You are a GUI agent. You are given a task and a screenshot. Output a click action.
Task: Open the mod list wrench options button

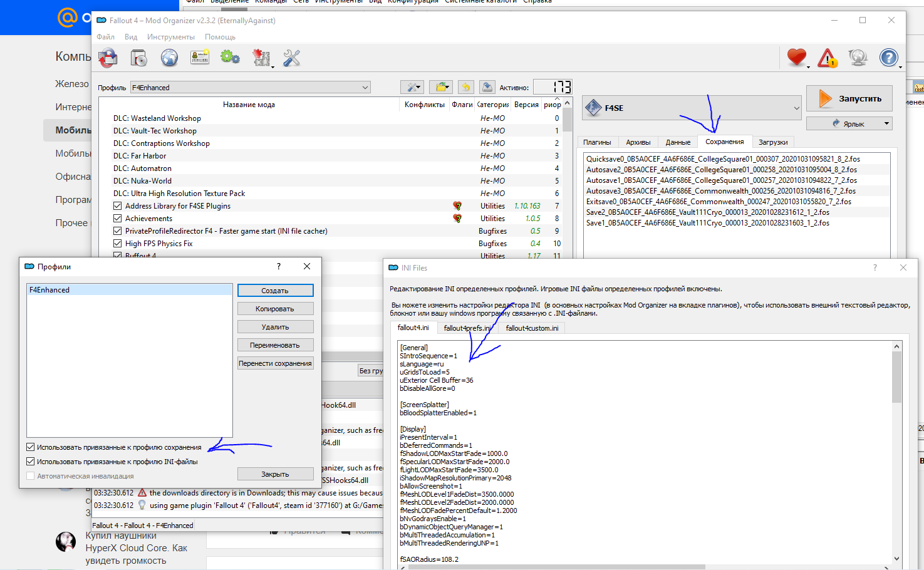tap(413, 87)
